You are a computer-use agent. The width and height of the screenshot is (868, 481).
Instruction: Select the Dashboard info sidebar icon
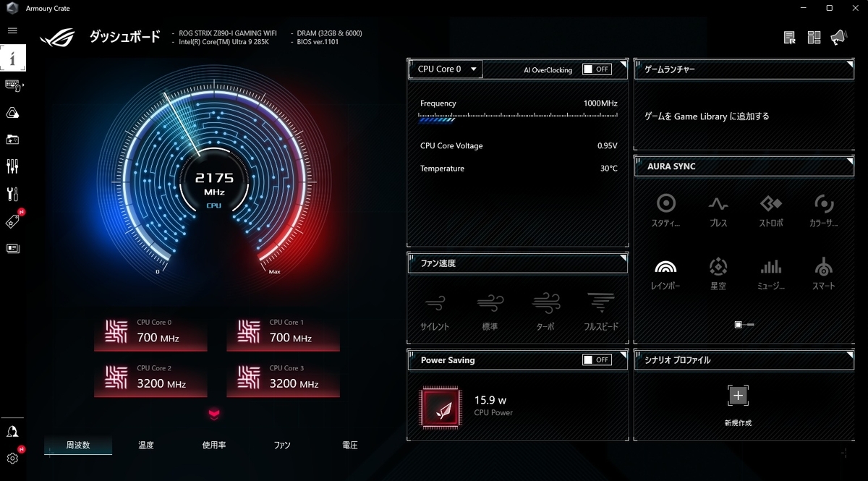pyautogui.click(x=12, y=58)
